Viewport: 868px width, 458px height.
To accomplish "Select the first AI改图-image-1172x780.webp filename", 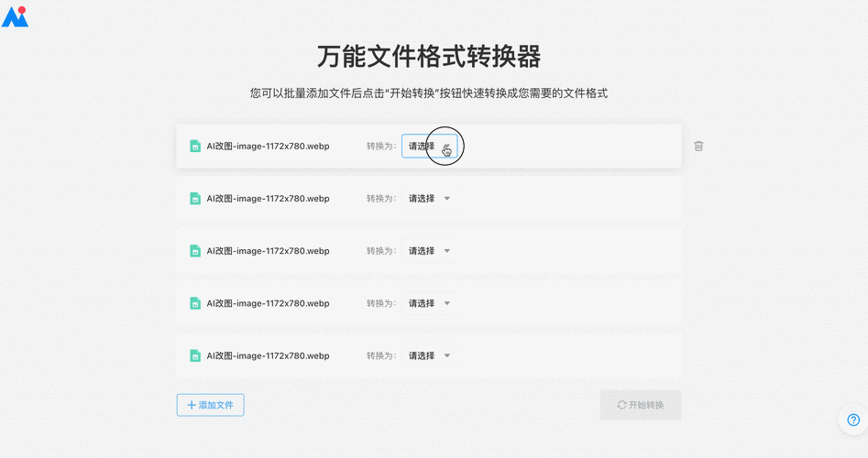I will pyautogui.click(x=268, y=146).
